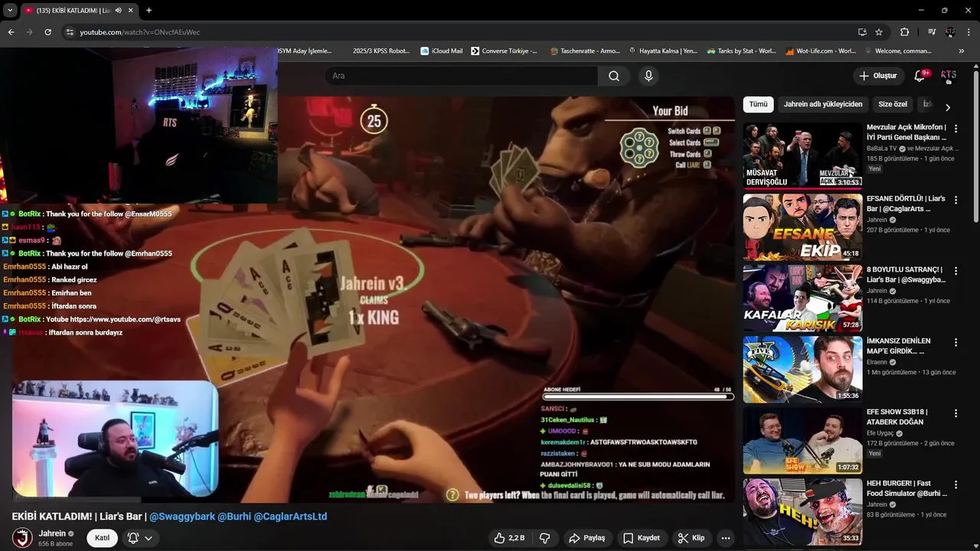
Task: Open HEH BURGER thumbnail with 35:33 duration
Action: pyautogui.click(x=802, y=511)
